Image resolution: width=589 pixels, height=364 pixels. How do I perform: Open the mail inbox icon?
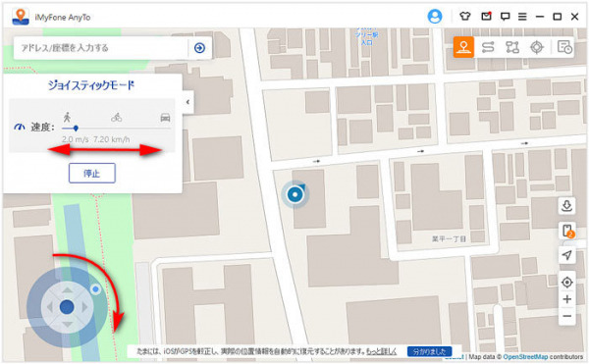pyautogui.click(x=486, y=16)
